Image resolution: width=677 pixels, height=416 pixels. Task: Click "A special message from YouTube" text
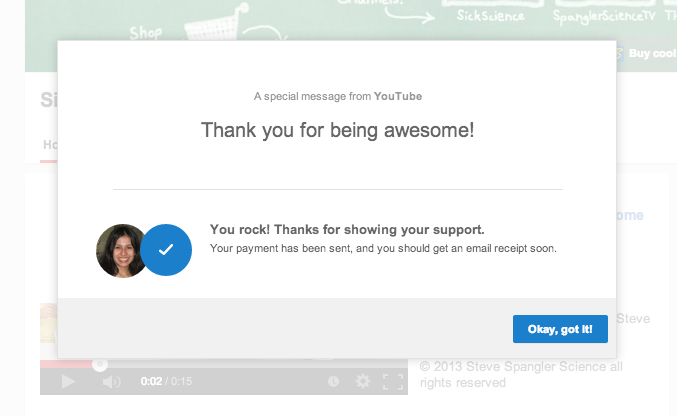(x=338, y=96)
